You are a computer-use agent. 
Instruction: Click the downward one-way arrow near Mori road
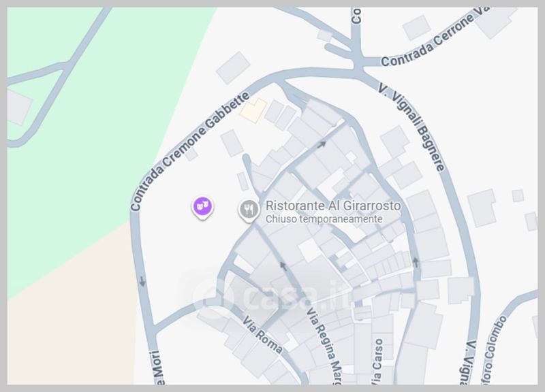tap(142, 281)
